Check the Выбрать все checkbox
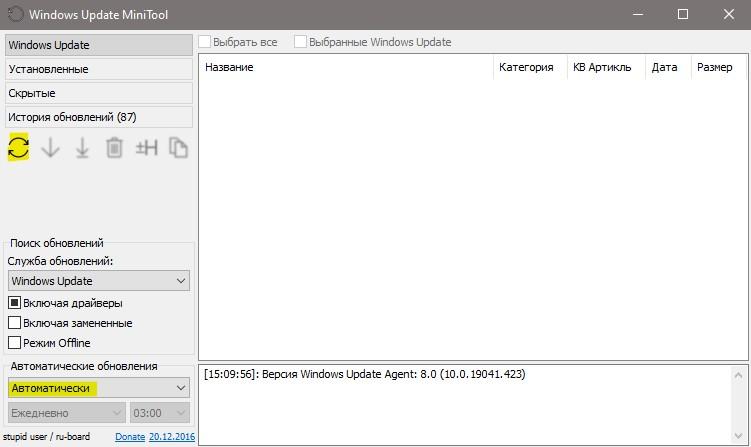This screenshot has height=447, width=751. point(205,42)
